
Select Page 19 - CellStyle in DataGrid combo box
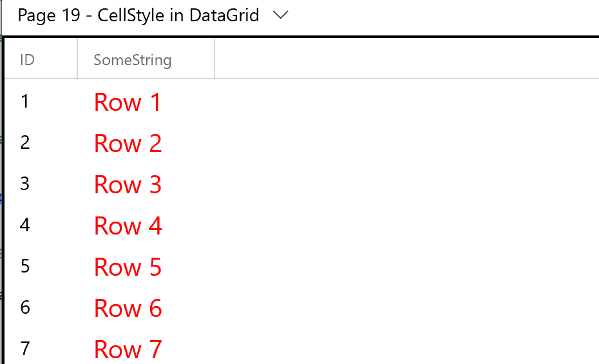click(153, 15)
